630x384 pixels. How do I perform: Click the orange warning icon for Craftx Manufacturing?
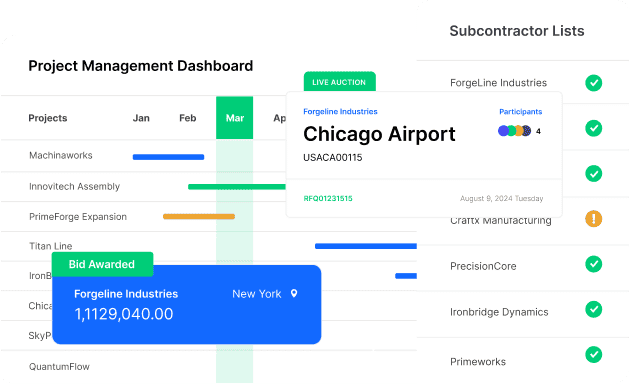pos(593,219)
